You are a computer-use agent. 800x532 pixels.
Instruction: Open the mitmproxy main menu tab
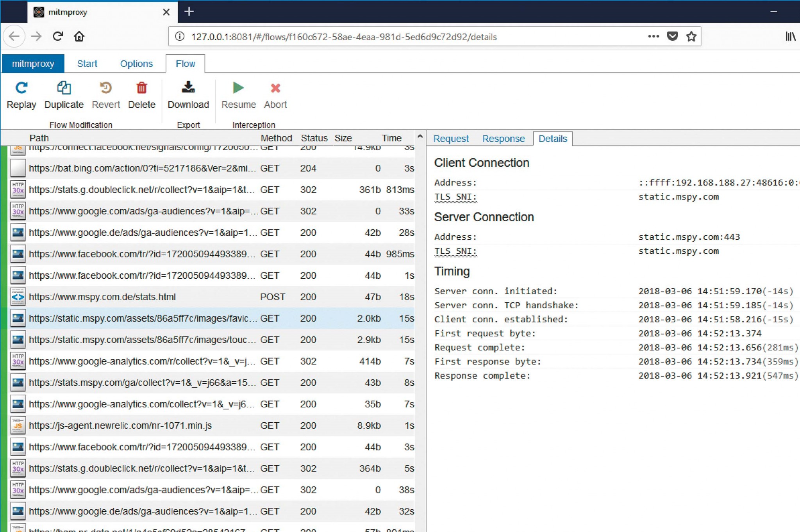[33, 64]
